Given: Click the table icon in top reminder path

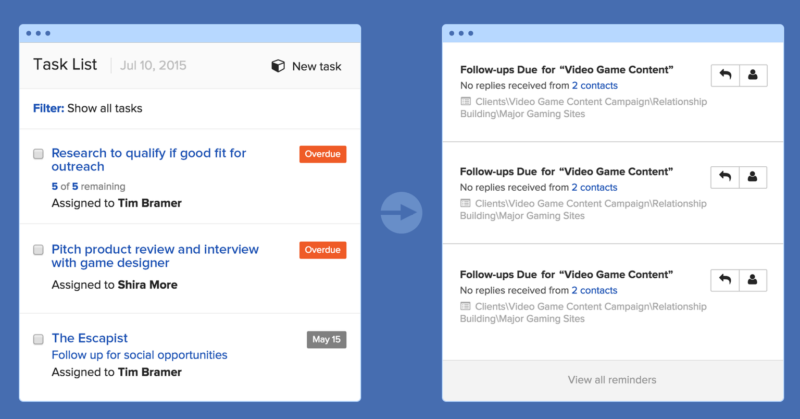Looking at the screenshot, I should coord(465,101).
